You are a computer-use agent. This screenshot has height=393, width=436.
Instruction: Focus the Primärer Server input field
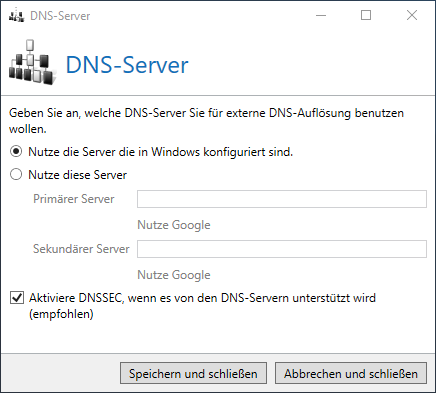coord(282,199)
